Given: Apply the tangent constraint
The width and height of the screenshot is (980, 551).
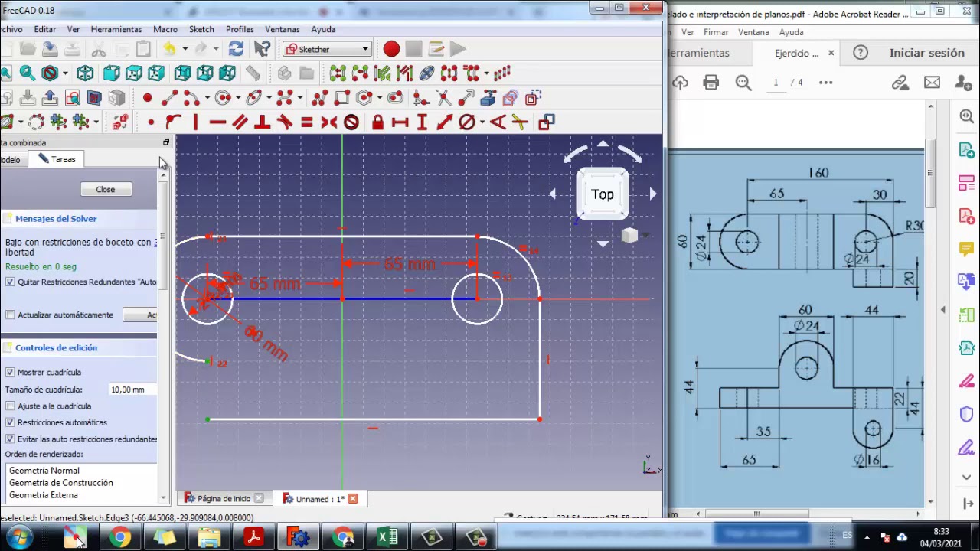Looking at the screenshot, I should click(x=284, y=122).
